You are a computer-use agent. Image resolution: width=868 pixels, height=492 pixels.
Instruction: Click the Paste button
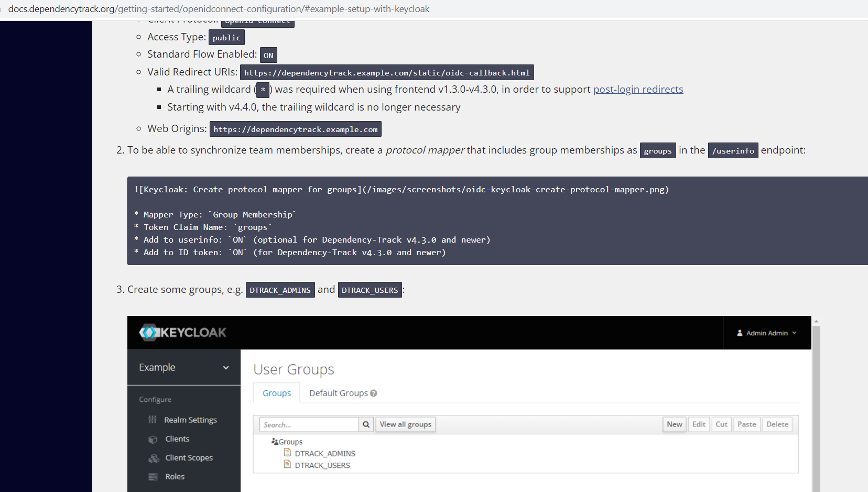pyautogui.click(x=747, y=424)
